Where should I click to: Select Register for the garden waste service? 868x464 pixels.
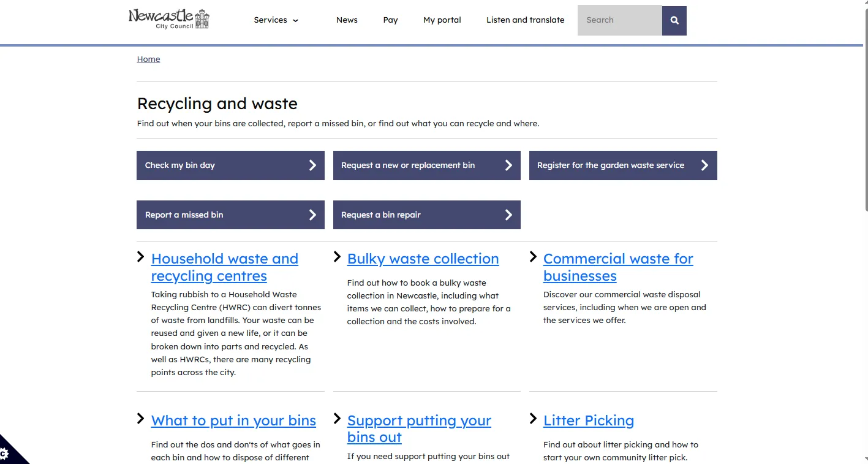point(623,165)
